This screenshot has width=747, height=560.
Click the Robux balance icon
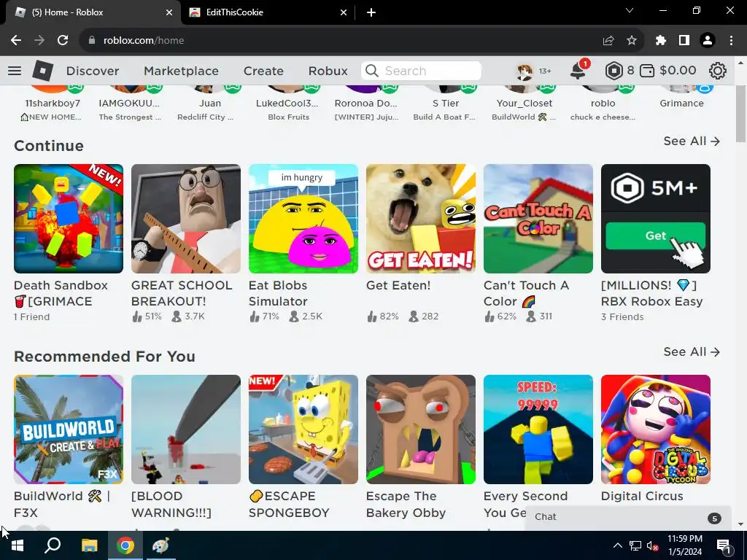(614, 71)
